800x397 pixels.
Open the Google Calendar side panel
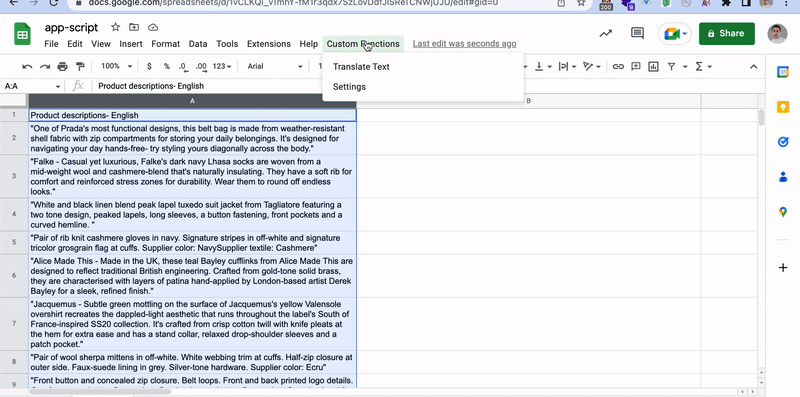pos(783,72)
